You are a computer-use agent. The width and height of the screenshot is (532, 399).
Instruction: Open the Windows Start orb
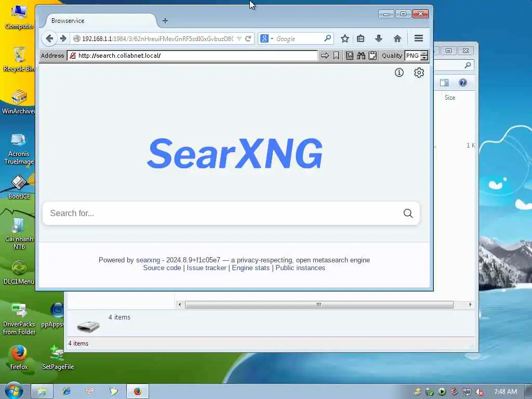pos(14,391)
